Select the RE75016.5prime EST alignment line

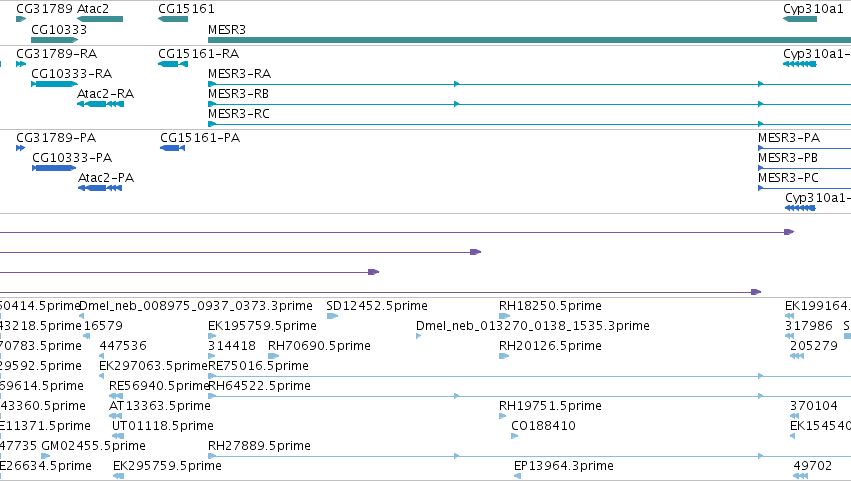(x=529, y=376)
